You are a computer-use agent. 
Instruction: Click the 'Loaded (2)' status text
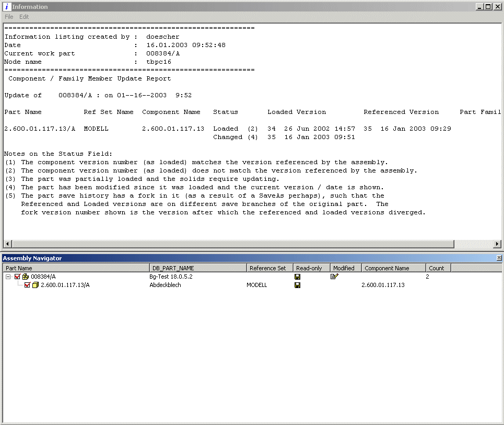tap(235, 129)
